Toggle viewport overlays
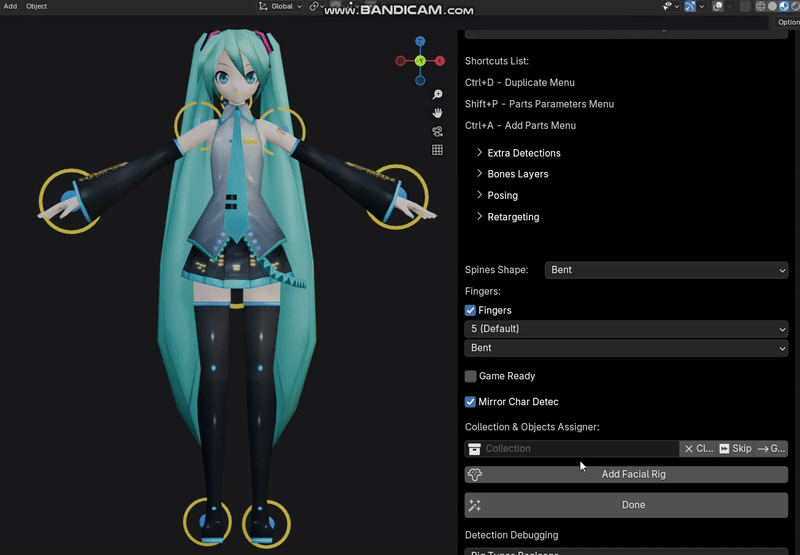The height and width of the screenshot is (555, 800). 718,6
